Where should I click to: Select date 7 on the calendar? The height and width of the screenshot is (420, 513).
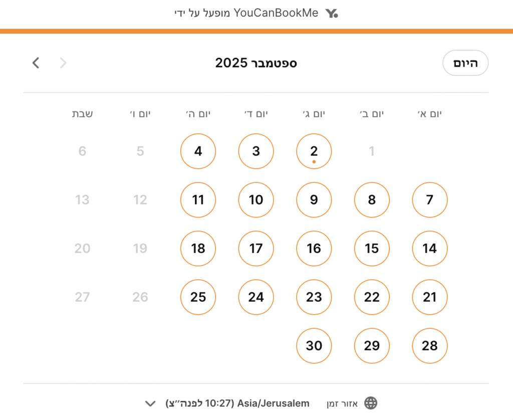[x=430, y=200]
